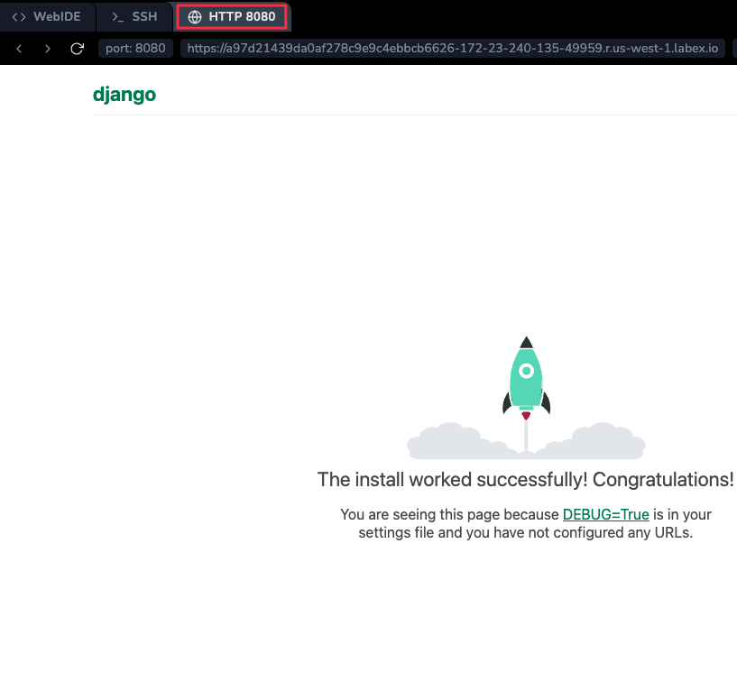Click the congratulations success message
The image size is (737, 700).
point(525,480)
